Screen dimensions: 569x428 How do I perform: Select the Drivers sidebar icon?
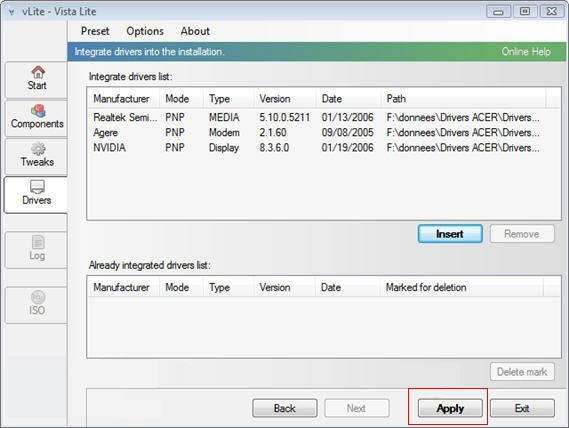click(x=37, y=187)
